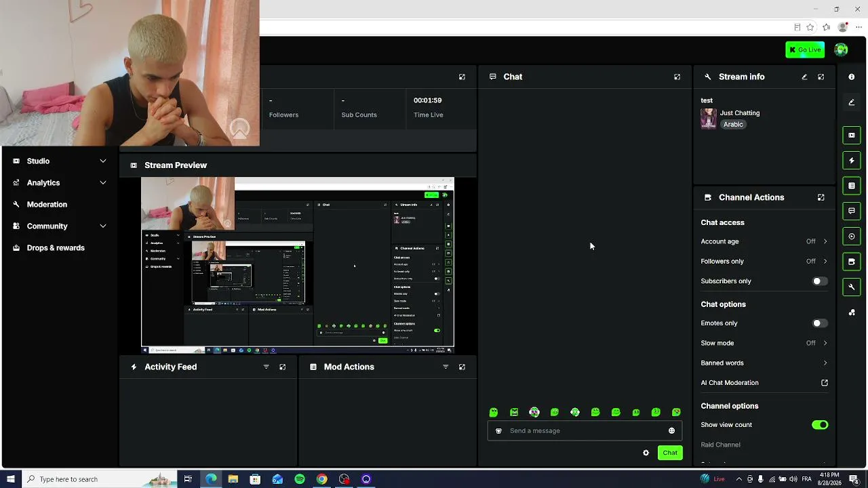The width and height of the screenshot is (868, 488).
Task: Open the Account age setting chevron
Action: [x=825, y=241]
